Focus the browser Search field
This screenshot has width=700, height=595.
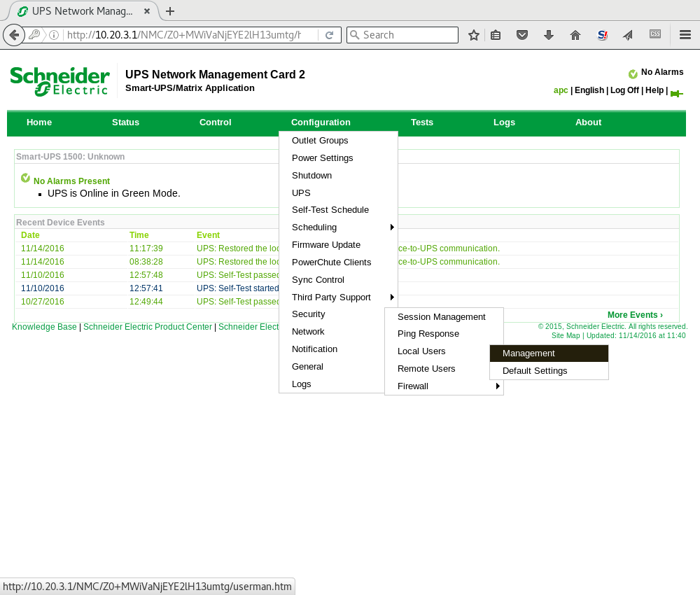pos(402,35)
